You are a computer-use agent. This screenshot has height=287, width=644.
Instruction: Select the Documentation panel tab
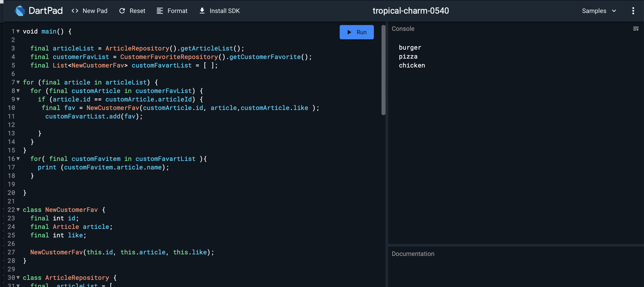coord(412,254)
